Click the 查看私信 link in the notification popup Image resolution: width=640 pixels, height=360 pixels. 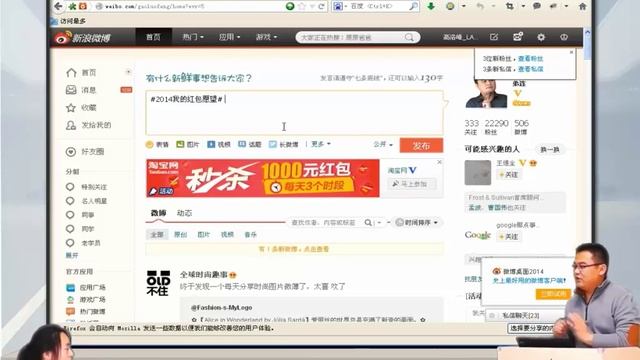(x=531, y=69)
